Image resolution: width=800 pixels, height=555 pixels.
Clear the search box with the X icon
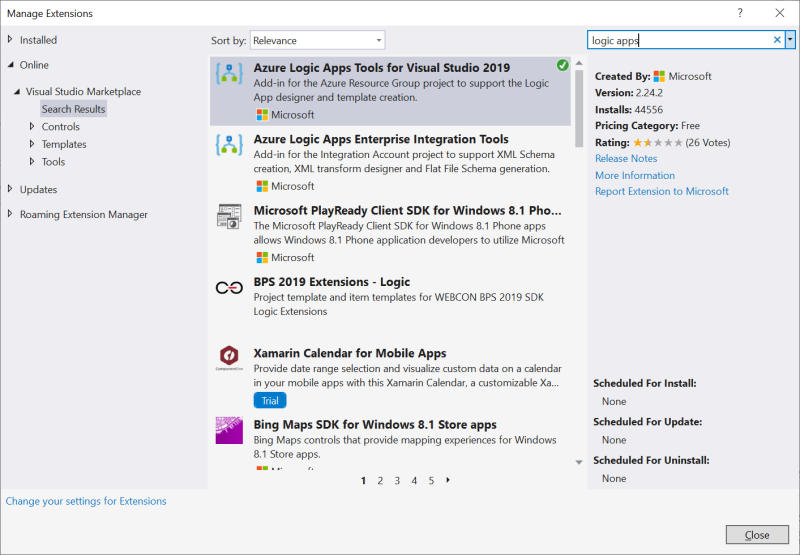(x=777, y=40)
